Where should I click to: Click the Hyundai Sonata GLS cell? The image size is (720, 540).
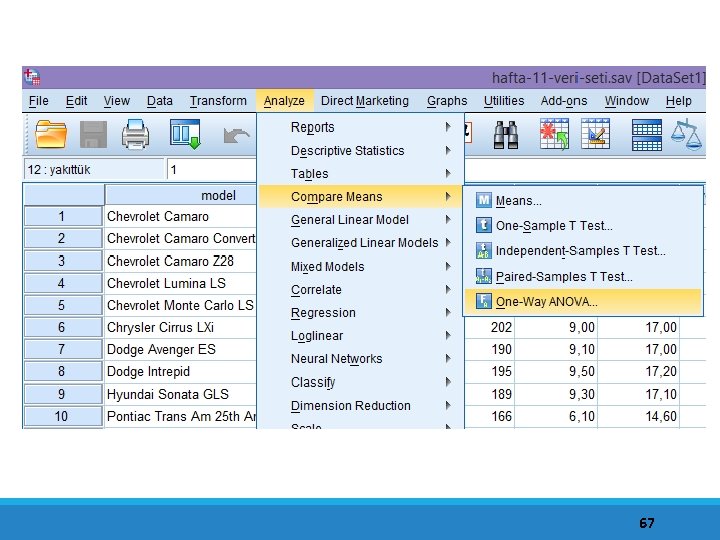pos(181,394)
